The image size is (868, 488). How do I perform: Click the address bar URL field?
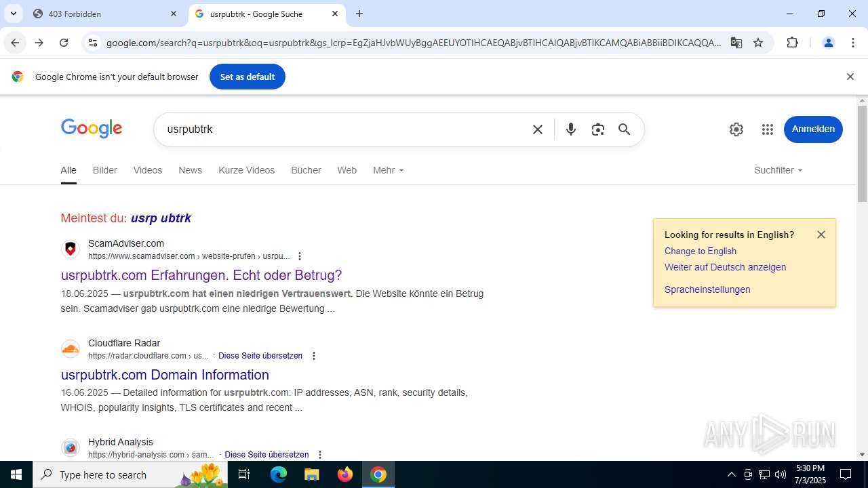tap(414, 43)
